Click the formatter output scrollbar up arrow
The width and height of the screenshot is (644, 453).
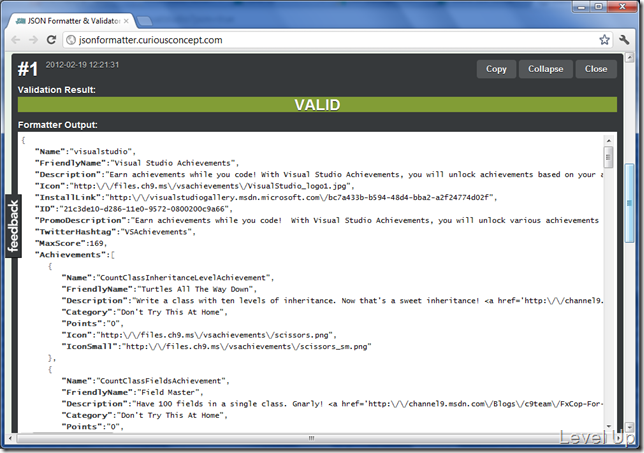point(609,141)
